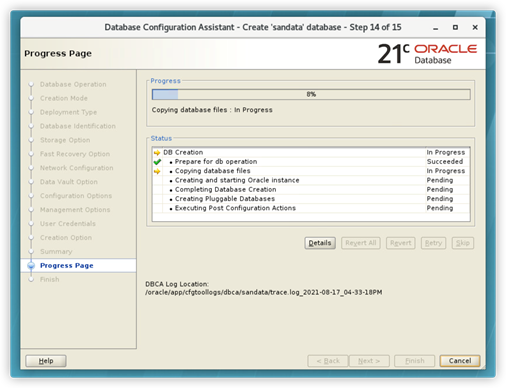Viewport: 506px width, 388px height.
Task: Click the Summary step circle in sidebar
Action: [31, 252]
